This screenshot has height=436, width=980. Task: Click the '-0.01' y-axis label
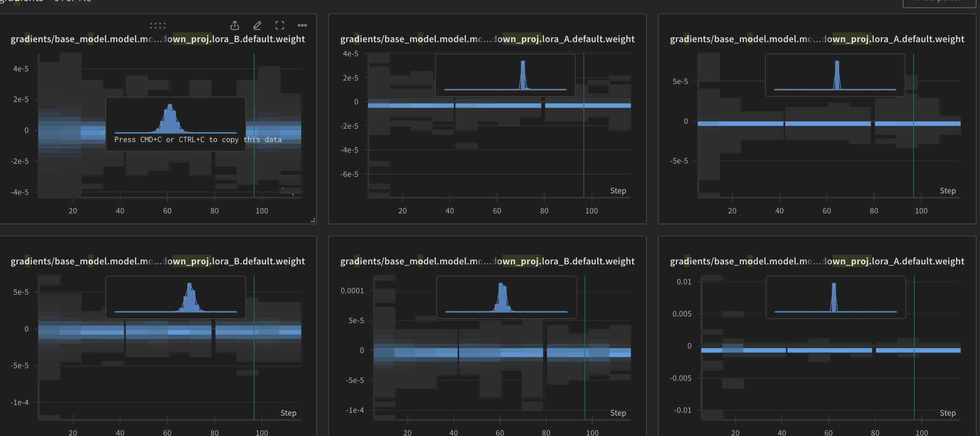pos(683,410)
